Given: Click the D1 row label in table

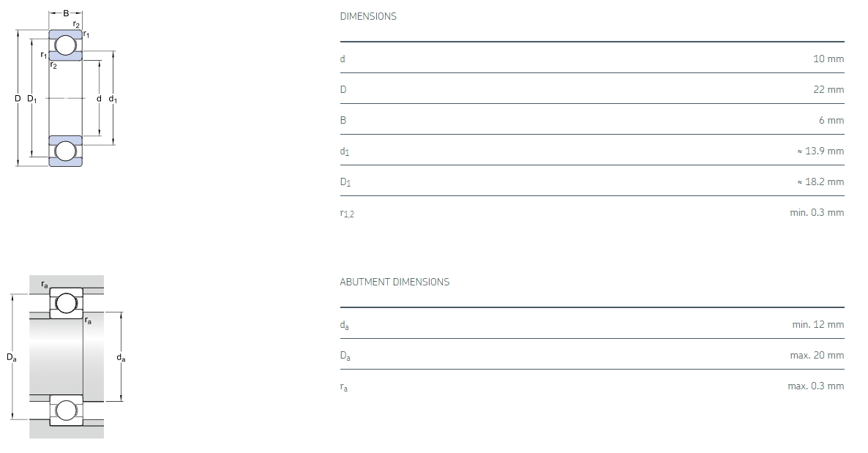Looking at the screenshot, I should point(345,182).
